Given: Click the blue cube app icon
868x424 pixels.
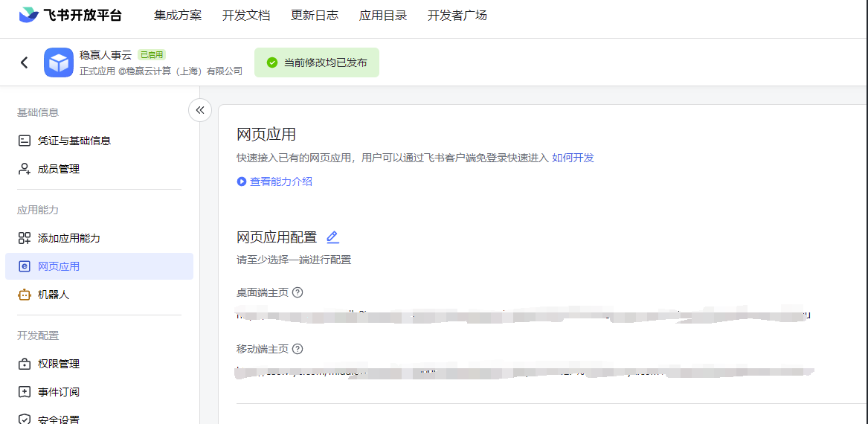Looking at the screenshot, I should tap(59, 62).
